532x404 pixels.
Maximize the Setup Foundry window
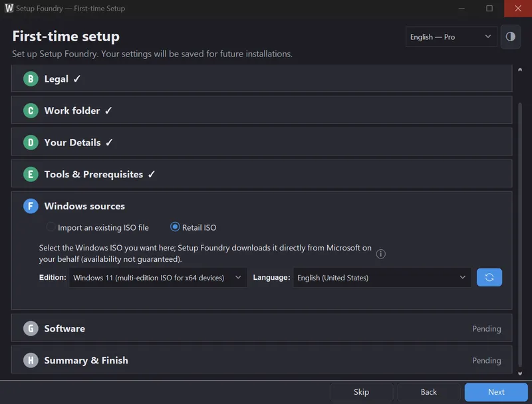489,8
